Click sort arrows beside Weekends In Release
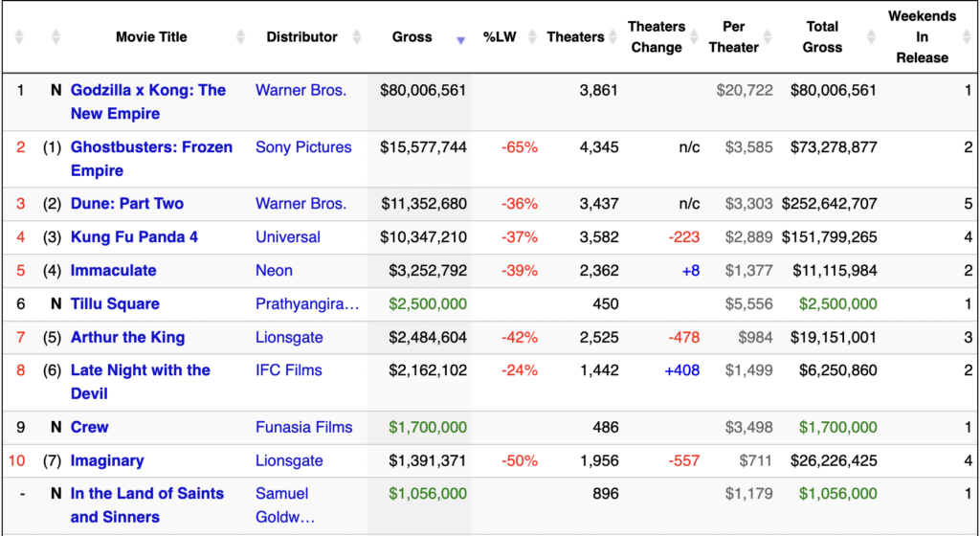Screen dimensions: 980x536 pos(968,37)
